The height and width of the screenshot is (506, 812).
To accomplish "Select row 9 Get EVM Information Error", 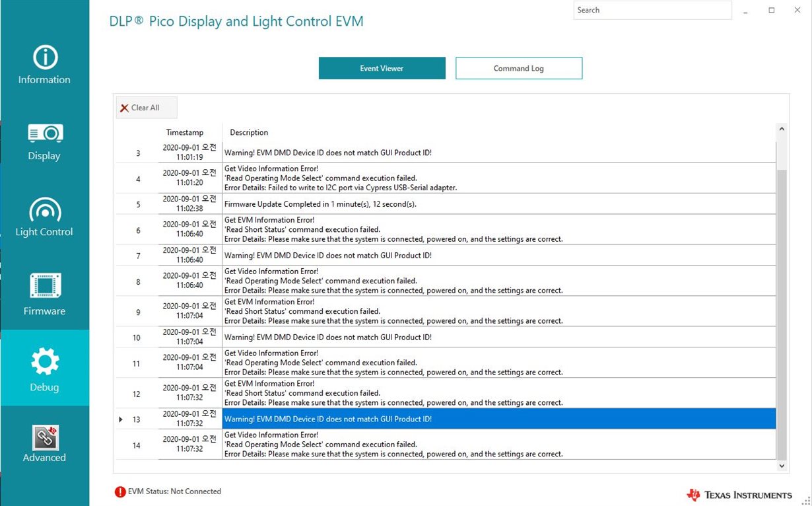I will (x=499, y=311).
